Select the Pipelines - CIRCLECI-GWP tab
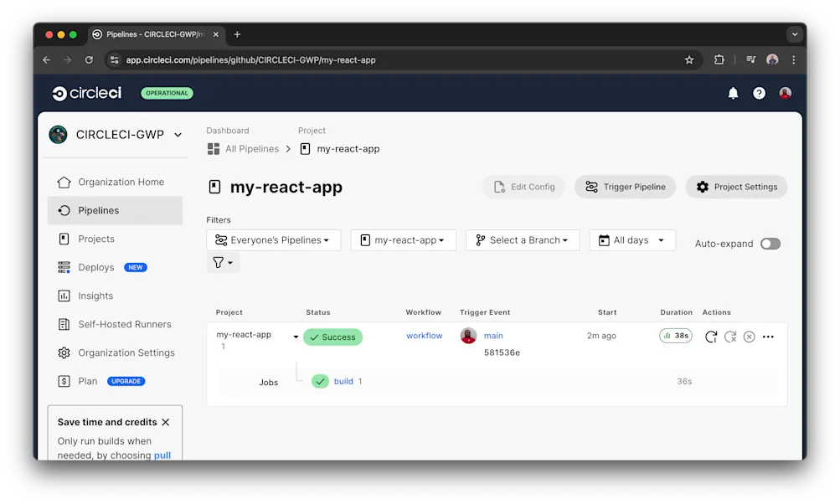Image resolution: width=840 pixels, height=504 pixels. (x=157, y=34)
